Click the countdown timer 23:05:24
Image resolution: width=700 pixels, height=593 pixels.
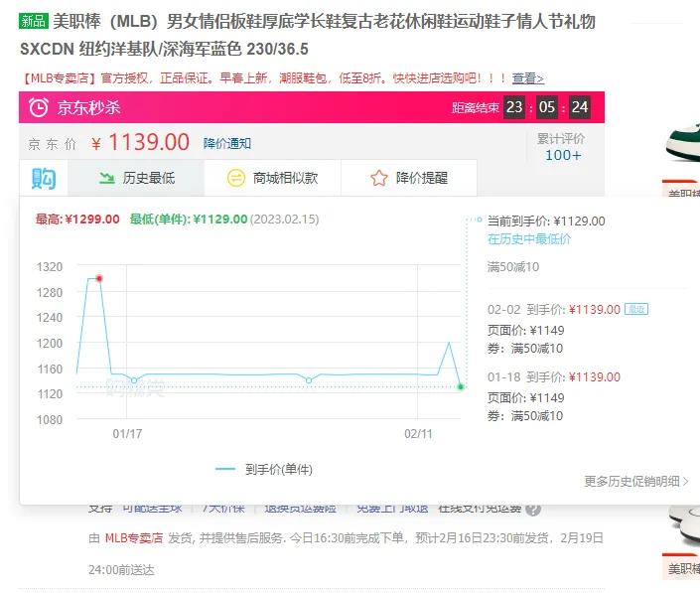(547, 107)
